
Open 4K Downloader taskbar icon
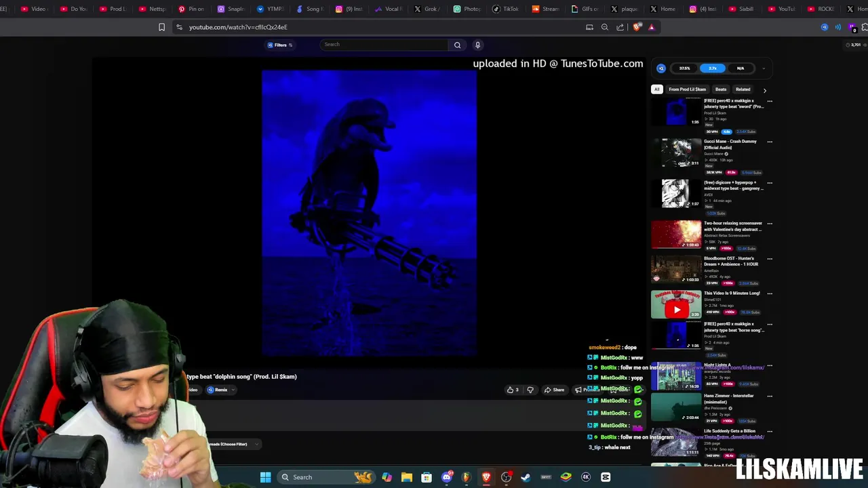point(586,477)
